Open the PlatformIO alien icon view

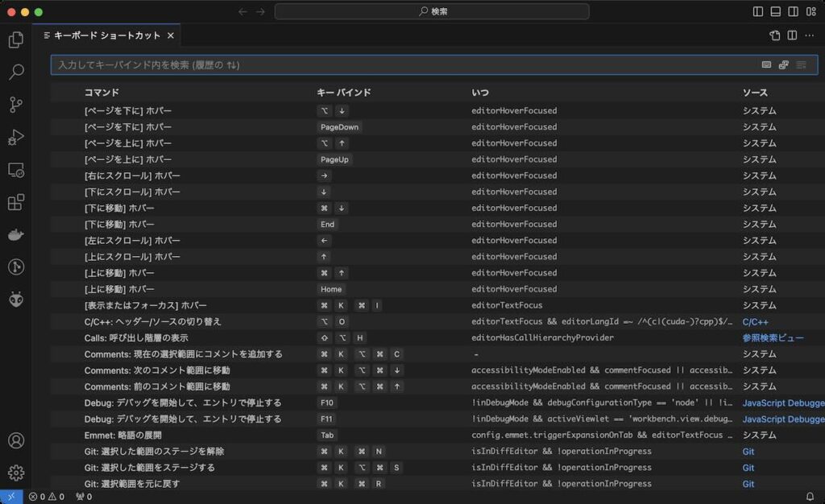(x=16, y=299)
